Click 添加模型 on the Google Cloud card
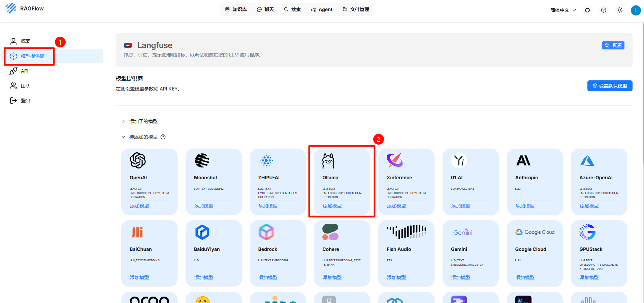 click(x=525, y=277)
